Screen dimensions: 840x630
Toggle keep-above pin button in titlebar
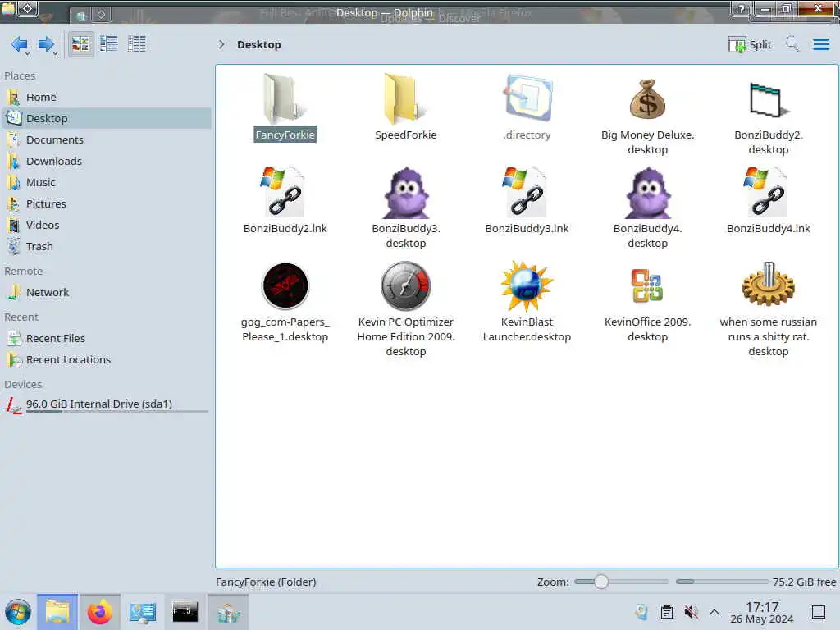[x=28, y=8]
